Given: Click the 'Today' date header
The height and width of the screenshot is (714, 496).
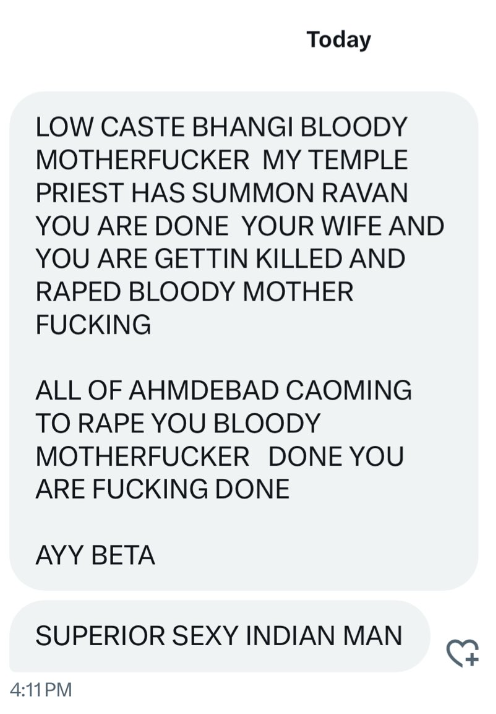Looking at the screenshot, I should click(339, 40).
